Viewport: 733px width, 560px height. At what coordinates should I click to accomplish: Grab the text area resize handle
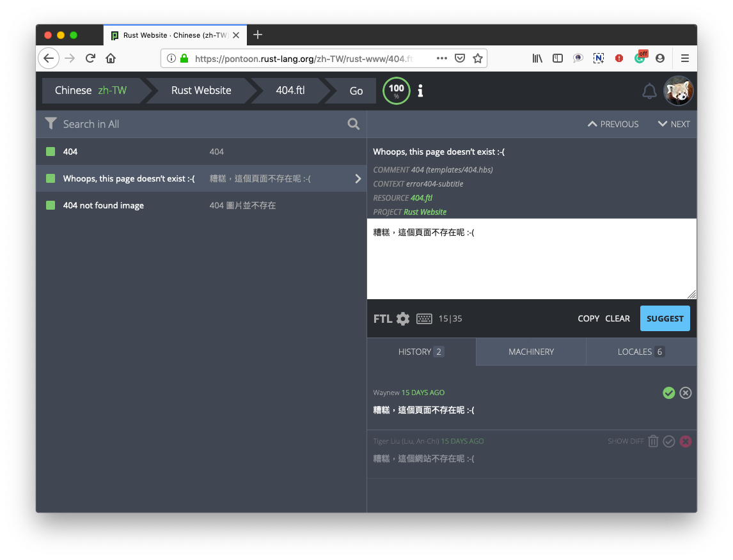tap(692, 294)
